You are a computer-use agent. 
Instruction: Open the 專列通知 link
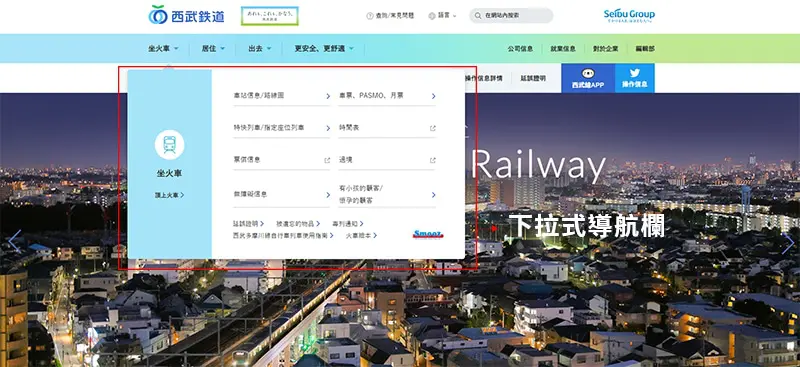(348, 224)
